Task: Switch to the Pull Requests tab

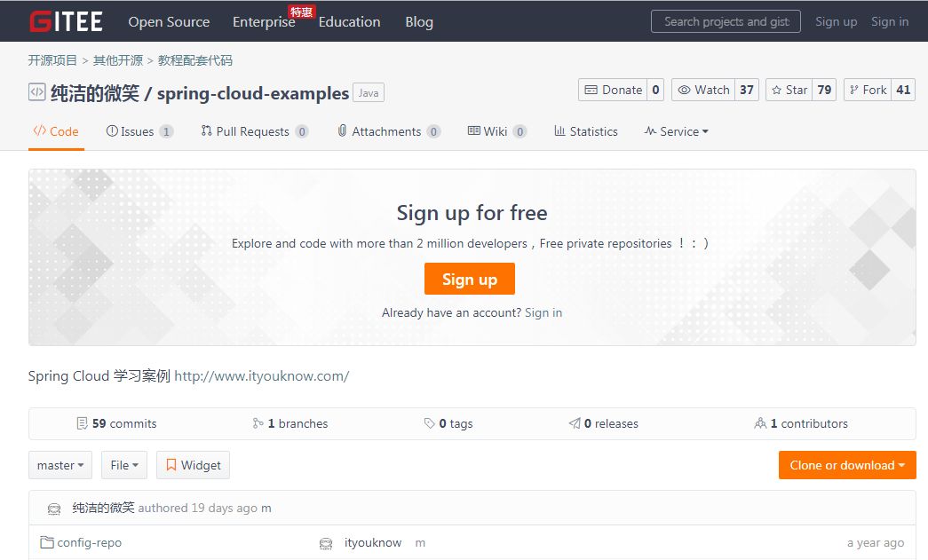Action: click(x=255, y=131)
